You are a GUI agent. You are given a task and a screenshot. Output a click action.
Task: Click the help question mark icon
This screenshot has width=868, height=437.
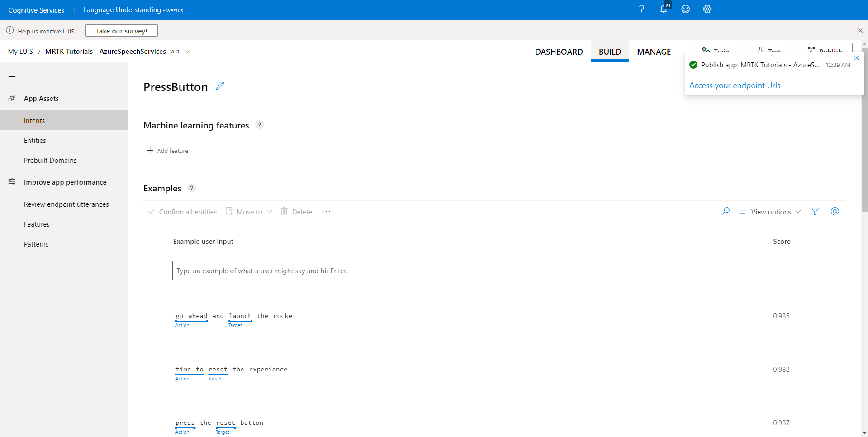pyautogui.click(x=641, y=9)
